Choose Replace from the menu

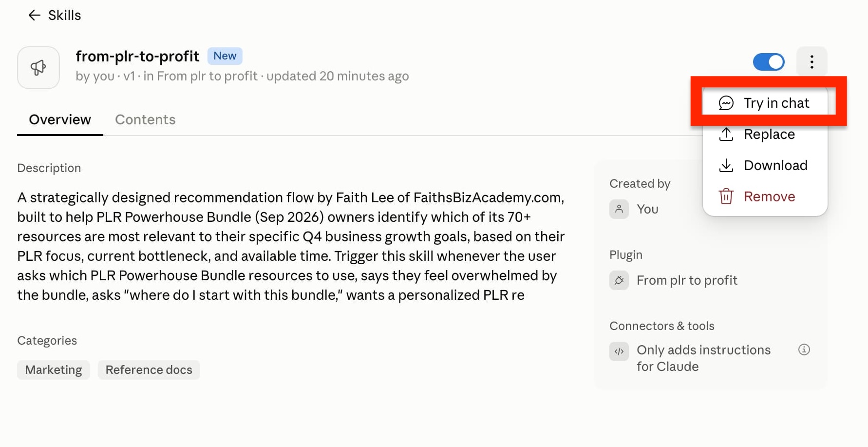click(x=765, y=135)
